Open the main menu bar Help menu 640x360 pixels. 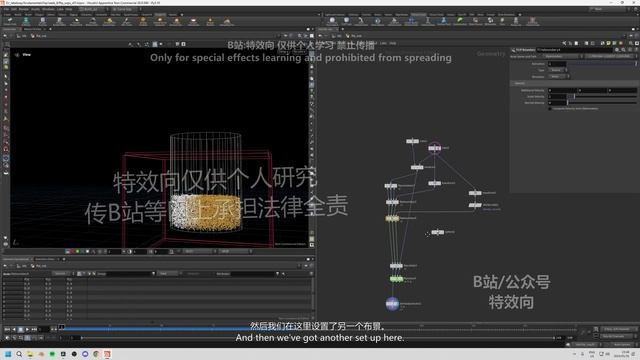pyautogui.click(x=69, y=9)
